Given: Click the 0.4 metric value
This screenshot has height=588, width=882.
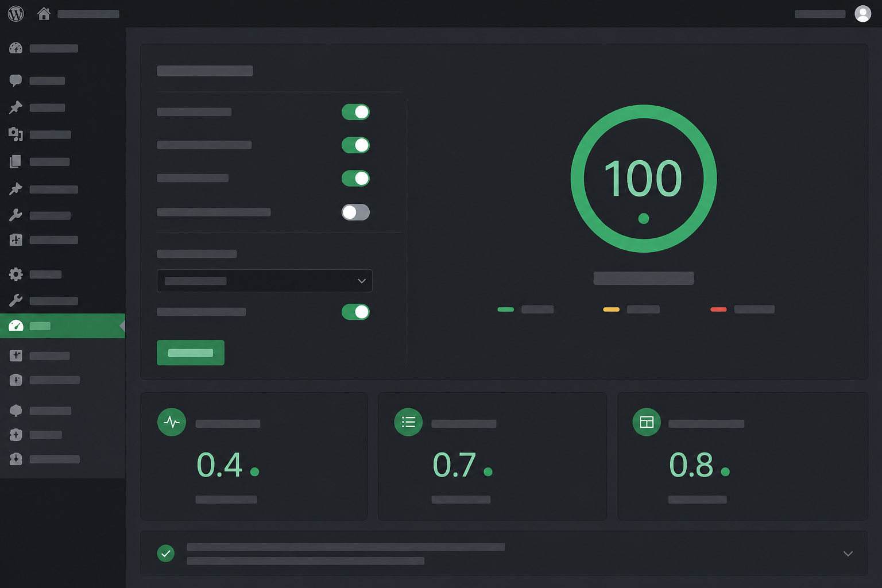Looking at the screenshot, I should (x=220, y=465).
